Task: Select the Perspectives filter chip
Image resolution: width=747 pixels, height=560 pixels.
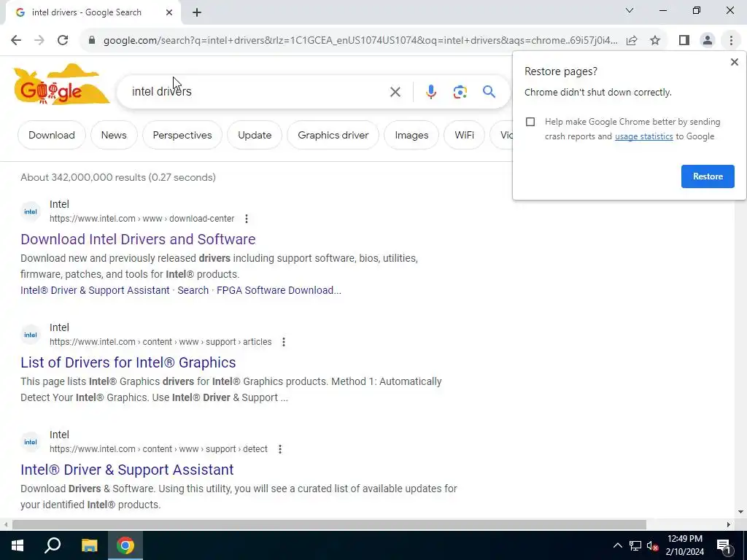Action: tap(182, 135)
